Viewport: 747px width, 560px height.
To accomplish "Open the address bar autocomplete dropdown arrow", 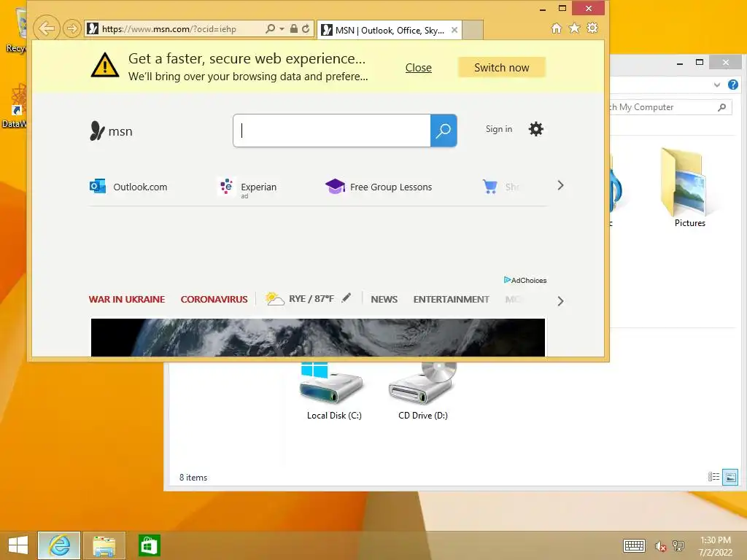I will tap(282, 29).
